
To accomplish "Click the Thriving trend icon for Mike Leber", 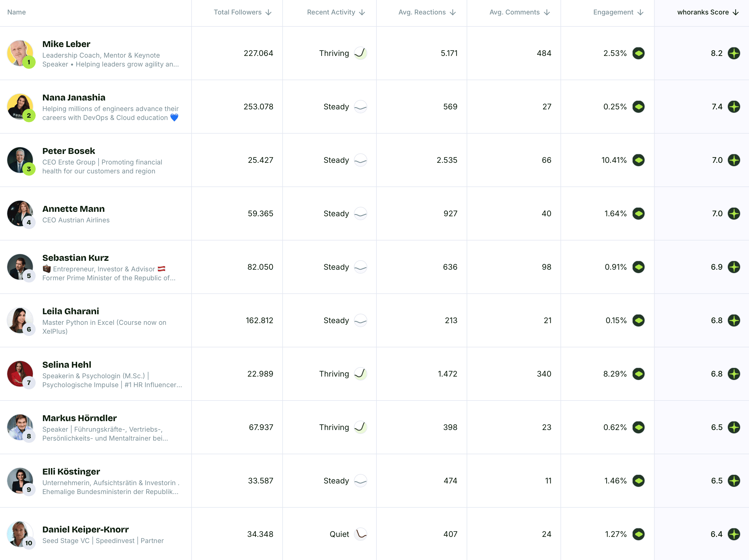I will (x=360, y=53).
